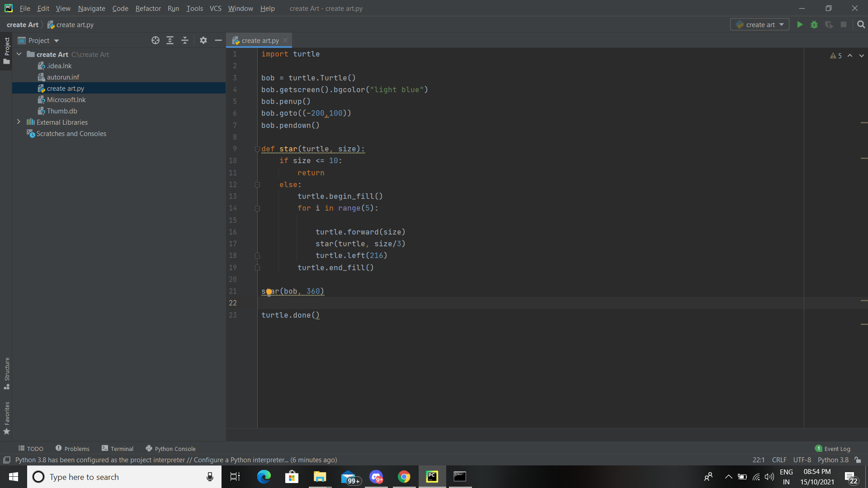Screen dimensions: 868x488
Task: Click Python 3.8 interpreter in status bar
Action: (x=833, y=460)
